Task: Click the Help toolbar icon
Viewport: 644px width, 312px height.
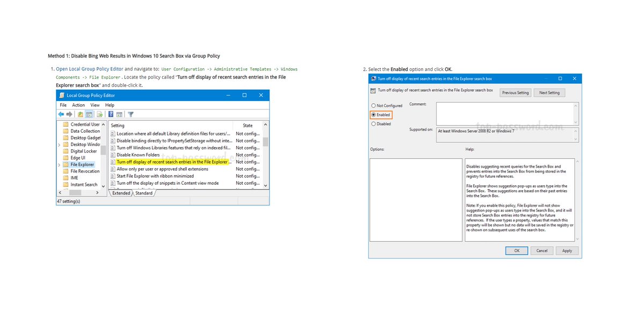Action: 111,114
